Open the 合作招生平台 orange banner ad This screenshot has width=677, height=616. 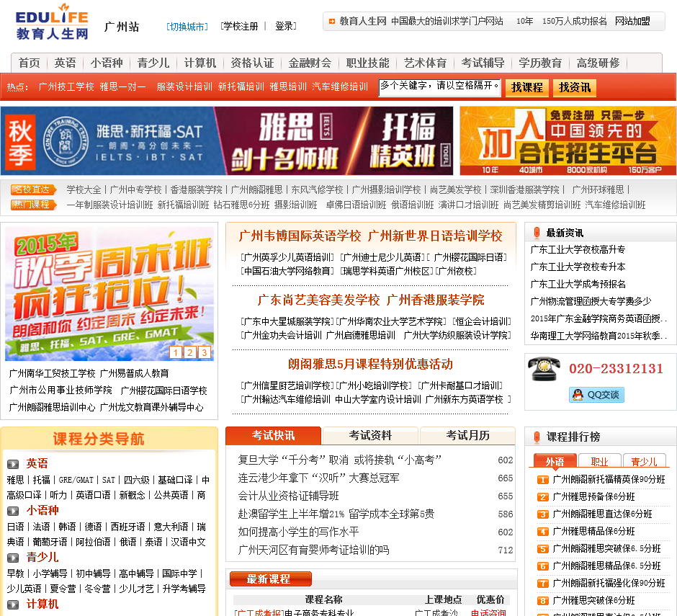[568, 140]
